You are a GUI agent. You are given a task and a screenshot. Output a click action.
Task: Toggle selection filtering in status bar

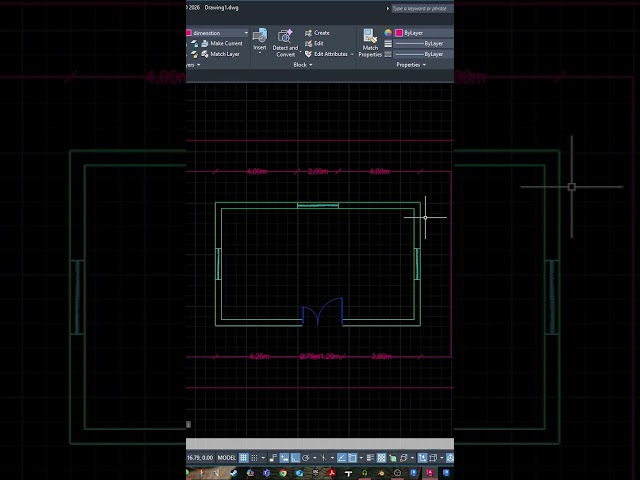coord(433,458)
